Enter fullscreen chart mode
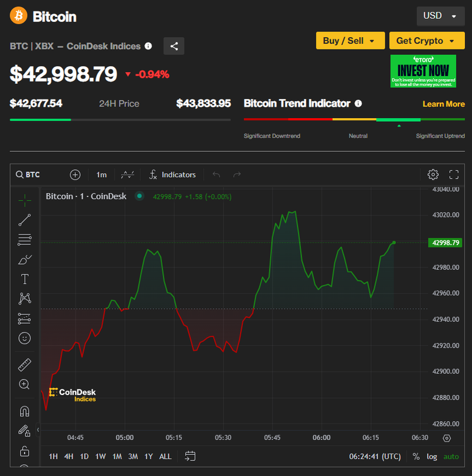Image resolution: width=472 pixels, height=476 pixels. [x=454, y=174]
